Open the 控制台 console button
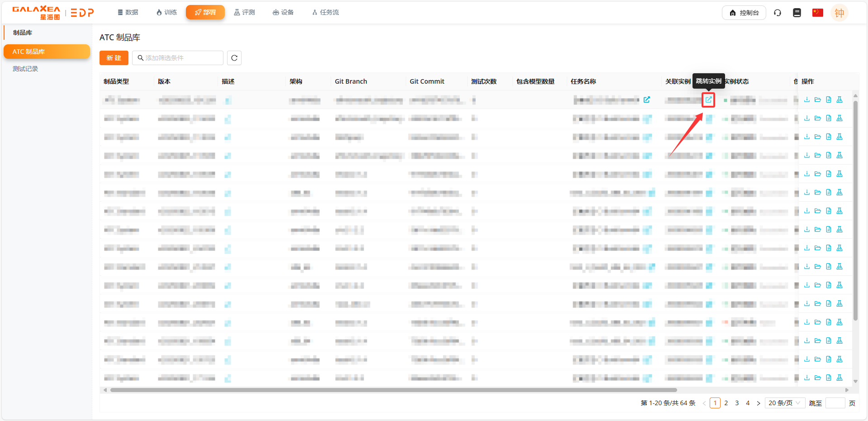 744,13
